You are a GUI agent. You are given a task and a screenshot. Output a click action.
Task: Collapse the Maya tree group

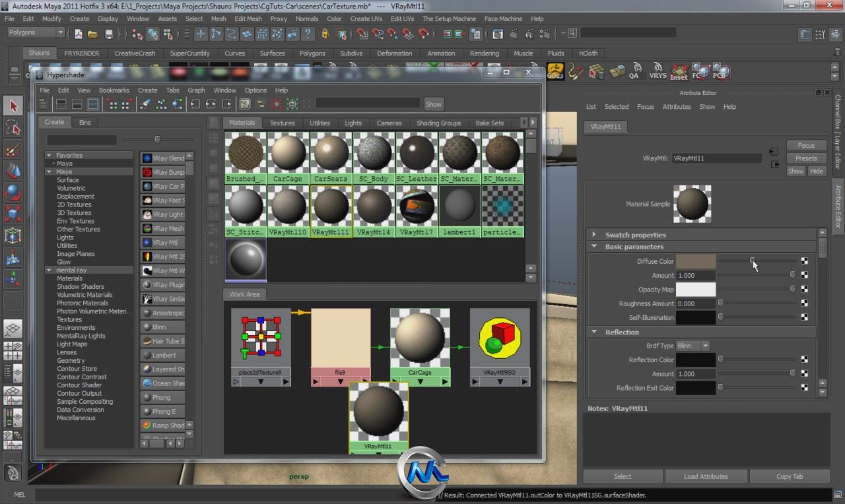[49, 172]
